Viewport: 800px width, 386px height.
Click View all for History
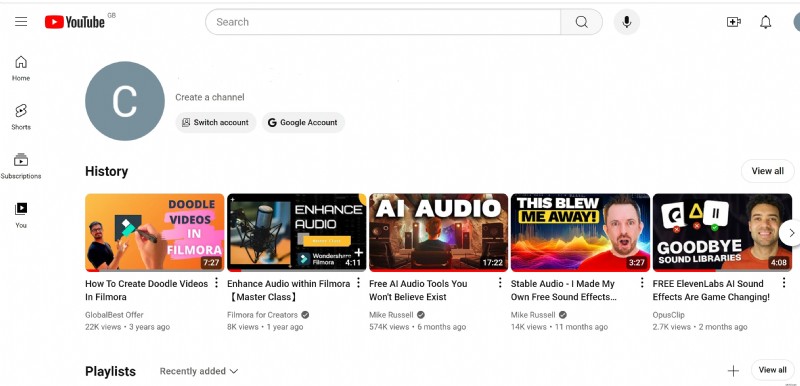pos(767,171)
